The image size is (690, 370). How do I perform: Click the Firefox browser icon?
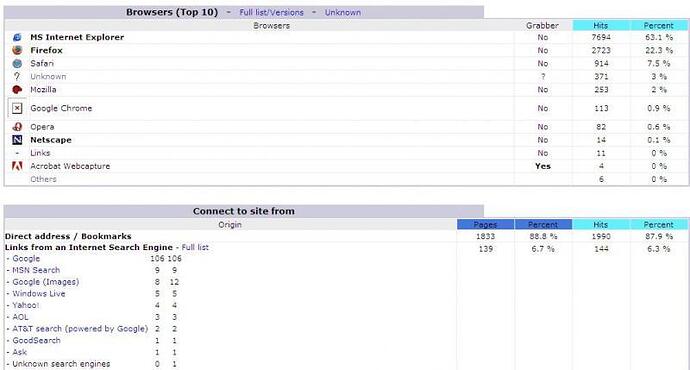pos(17,50)
